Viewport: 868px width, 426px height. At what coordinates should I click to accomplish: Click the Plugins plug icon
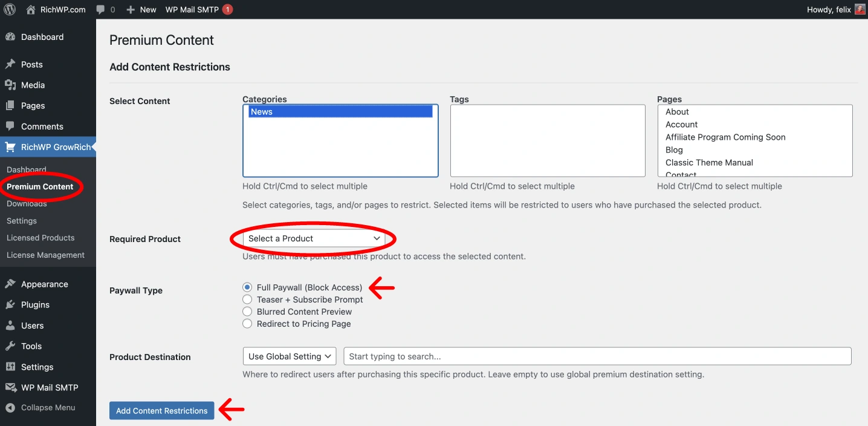[x=10, y=305]
